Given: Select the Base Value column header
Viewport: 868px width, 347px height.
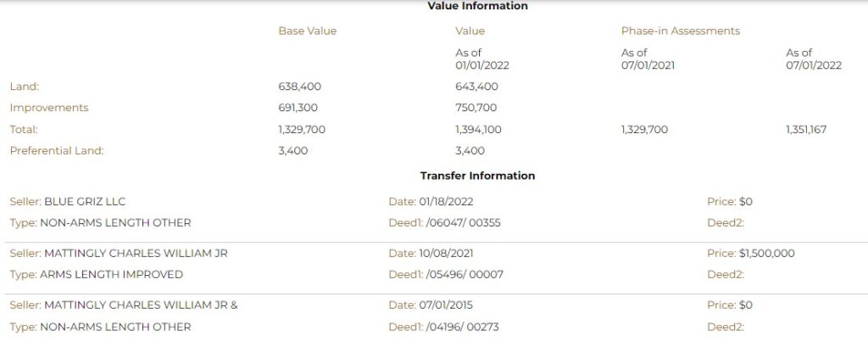Looking at the screenshot, I should [307, 31].
